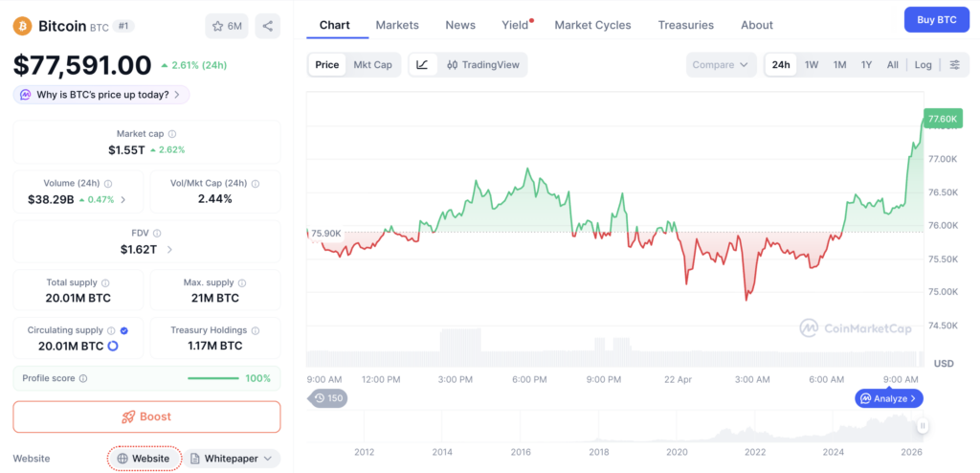Click the #1 rank badge
The width and height of the screenshot is (980, 473).
pos(123,26)
